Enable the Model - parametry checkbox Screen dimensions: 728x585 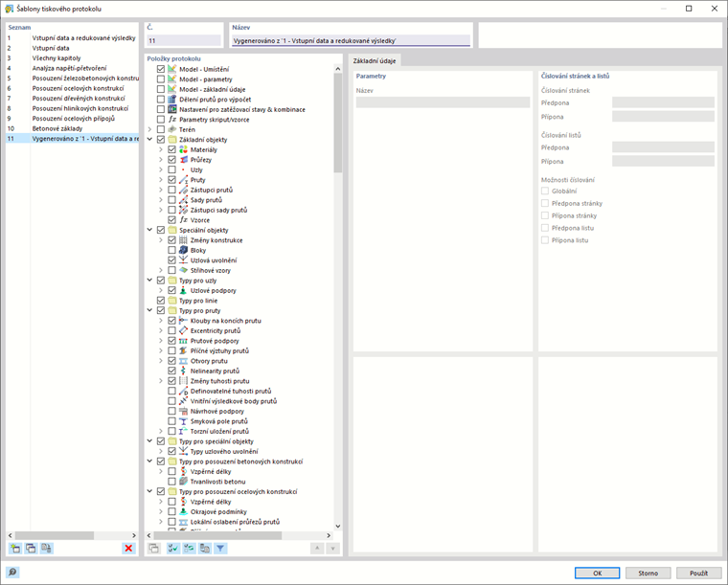pyautogui.click(x=161, y=79)
